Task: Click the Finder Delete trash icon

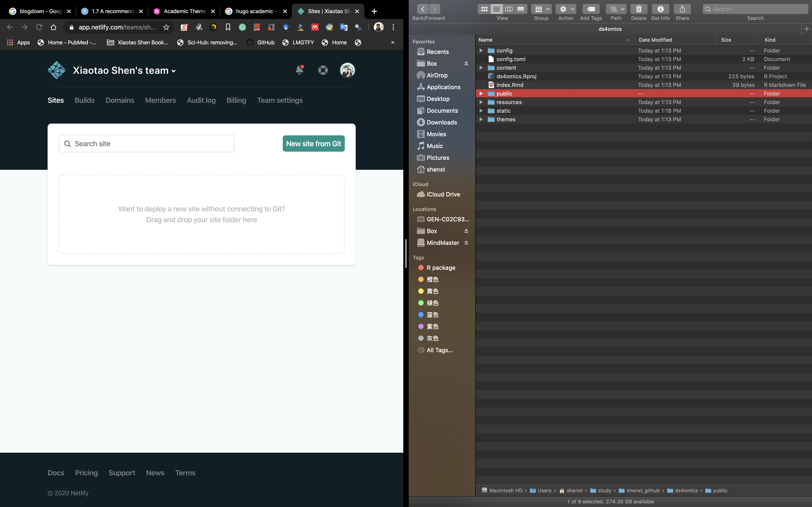Action: [638, 9]
